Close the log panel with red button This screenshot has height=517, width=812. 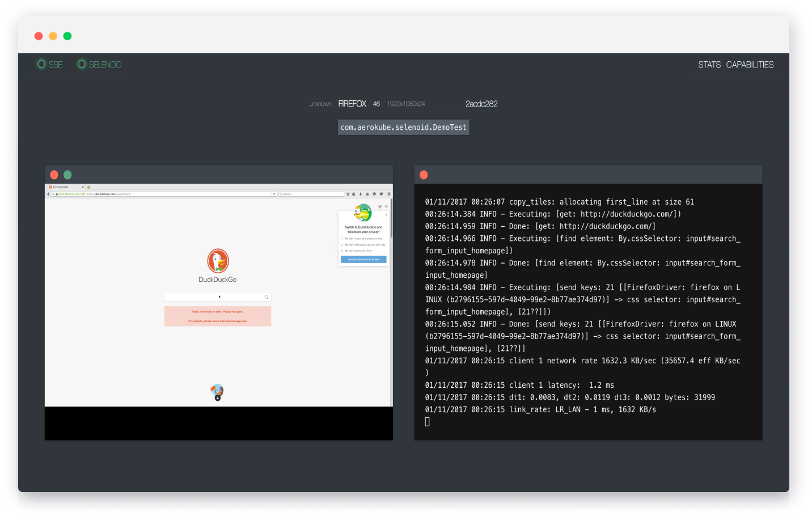click(x=424, y=175)
